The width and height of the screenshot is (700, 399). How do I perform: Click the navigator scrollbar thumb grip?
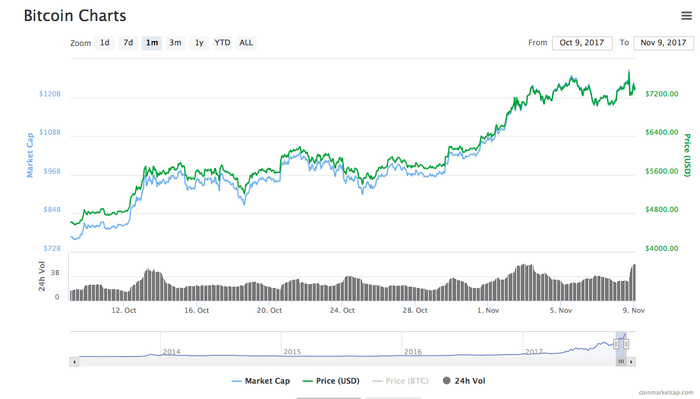click(621, 362)
